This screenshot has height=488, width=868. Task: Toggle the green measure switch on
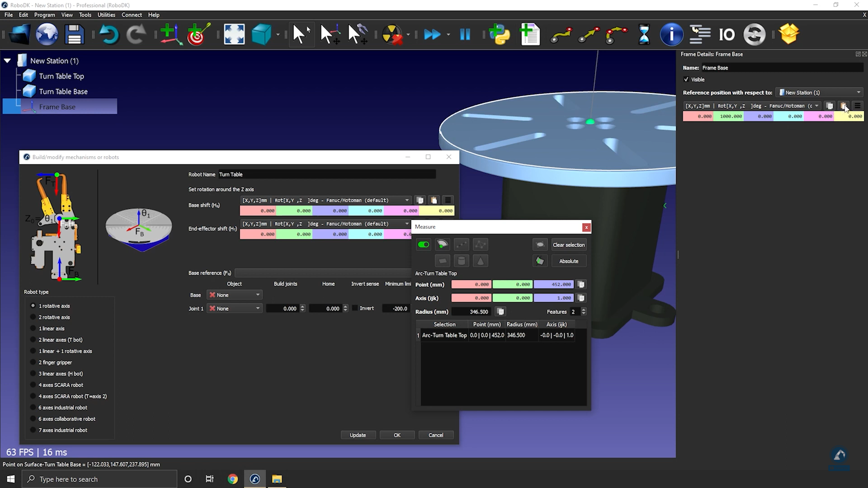424,244
